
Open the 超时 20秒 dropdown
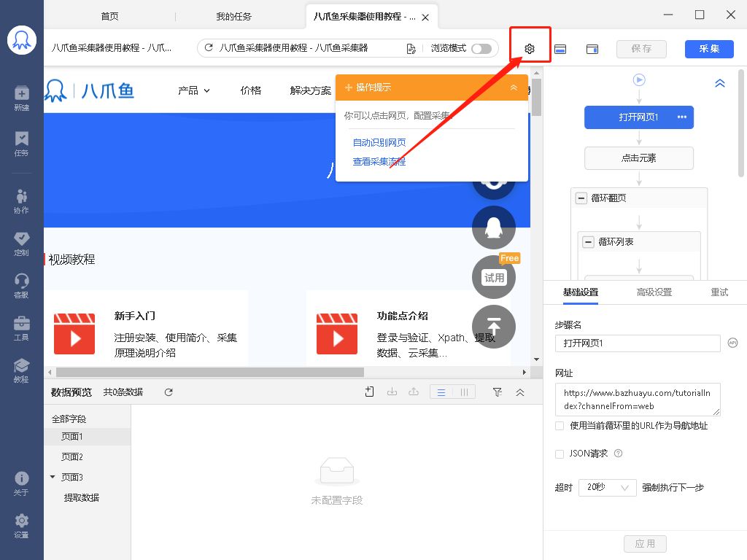click(x=608, y=488)
